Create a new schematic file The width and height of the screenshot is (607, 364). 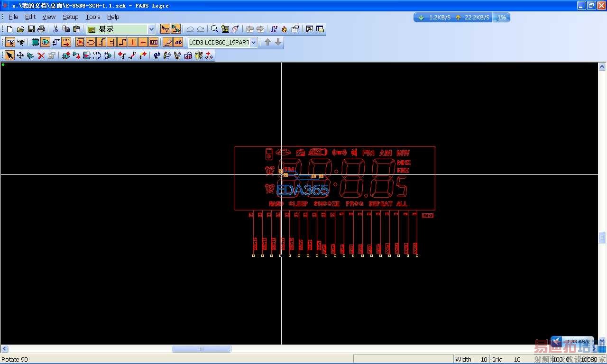pyautogui.click(x=9, y=29)
